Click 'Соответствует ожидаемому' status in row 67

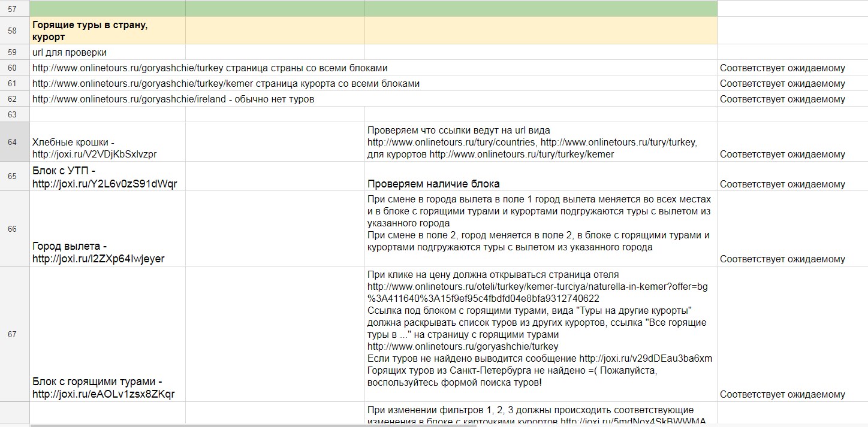click(x=792, y=334)
